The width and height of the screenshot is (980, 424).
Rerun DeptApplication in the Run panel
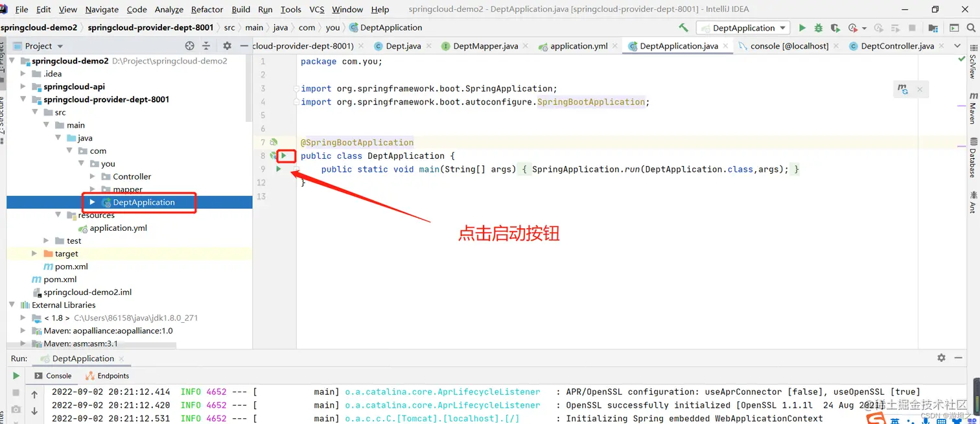coord(16,375)
